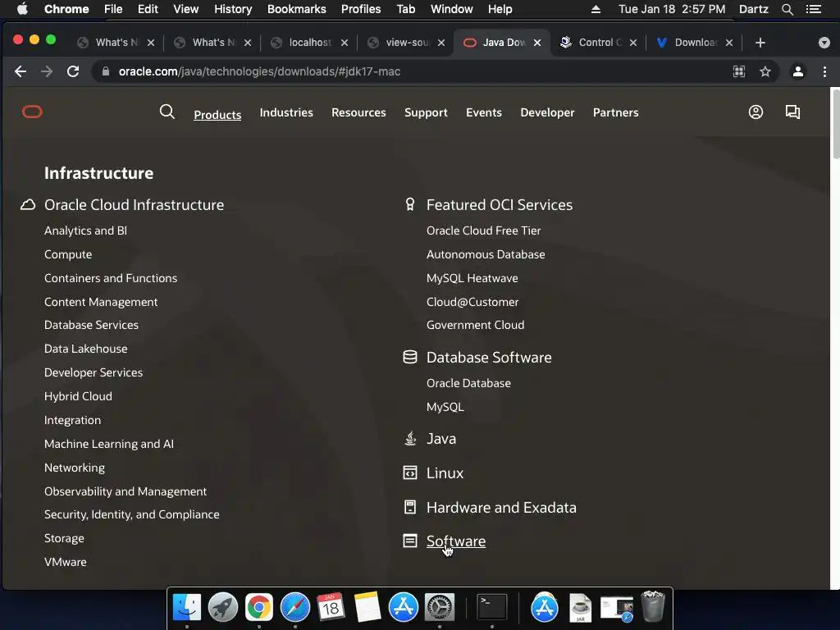
Task: Open the Developer navigation item
Action: [x=547, y=112]
